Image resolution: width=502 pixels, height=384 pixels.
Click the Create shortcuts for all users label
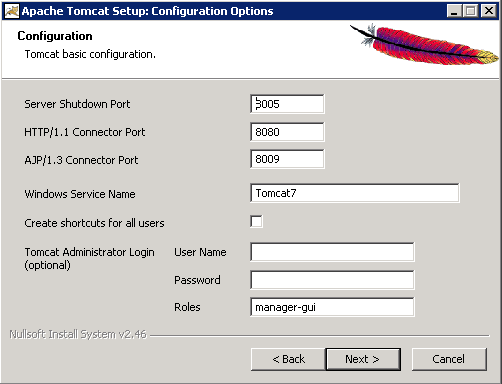point(94,223)
